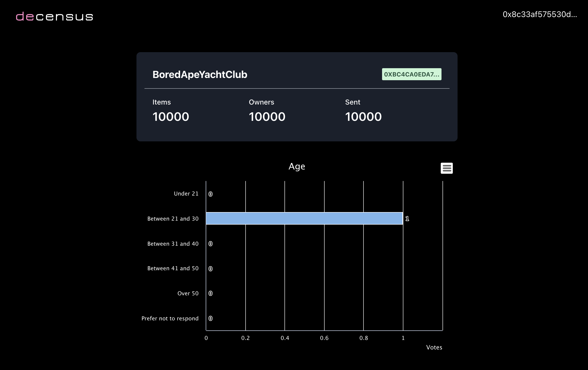This screenshot has height=370, width=588.
Task: Select the BoredApeYachtClub title
Action: (200, 74)
